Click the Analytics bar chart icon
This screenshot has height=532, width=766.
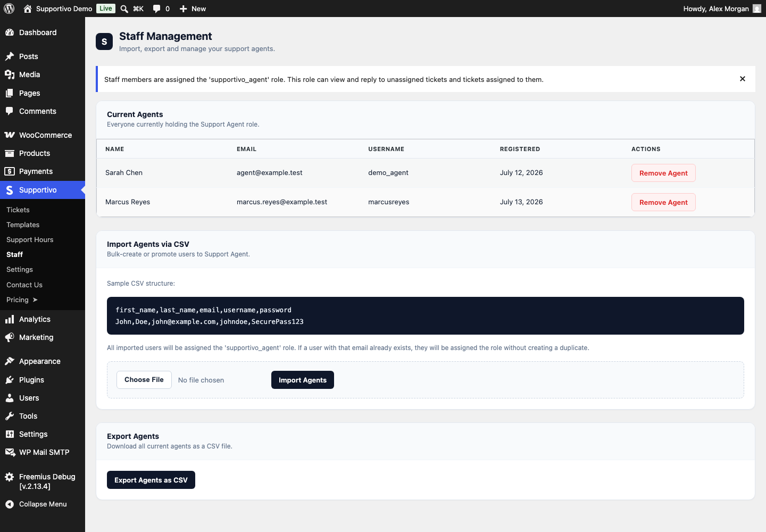[10, 319]
